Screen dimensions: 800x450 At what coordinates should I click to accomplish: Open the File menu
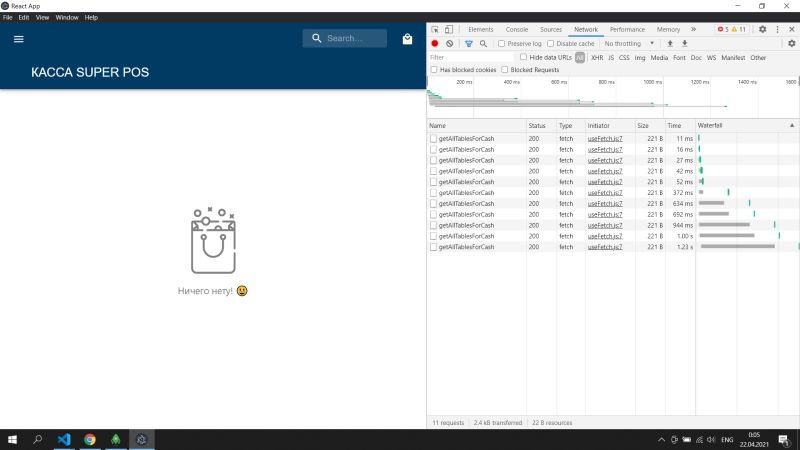8,17
